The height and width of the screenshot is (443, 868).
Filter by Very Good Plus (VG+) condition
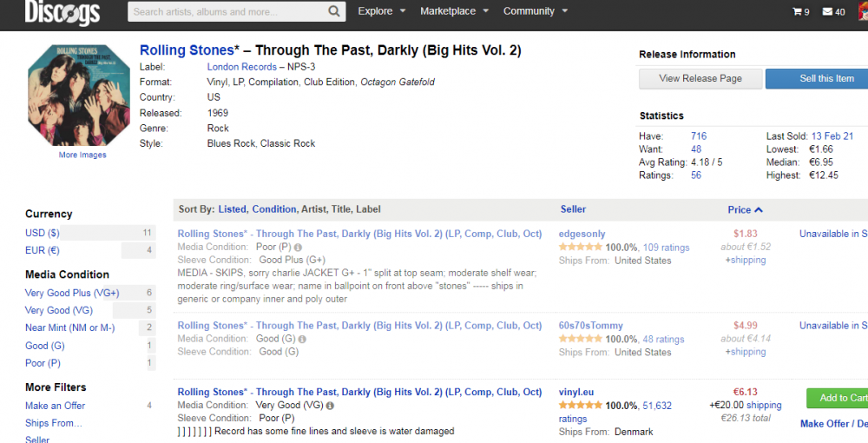click(72, 293)
